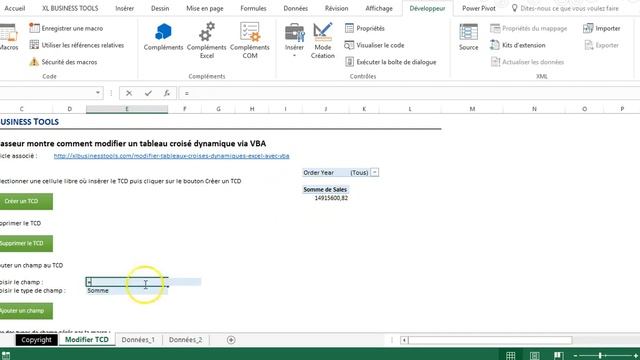Switch to the Données_2 sheet

pyautogui.click(x=185, y=340)
